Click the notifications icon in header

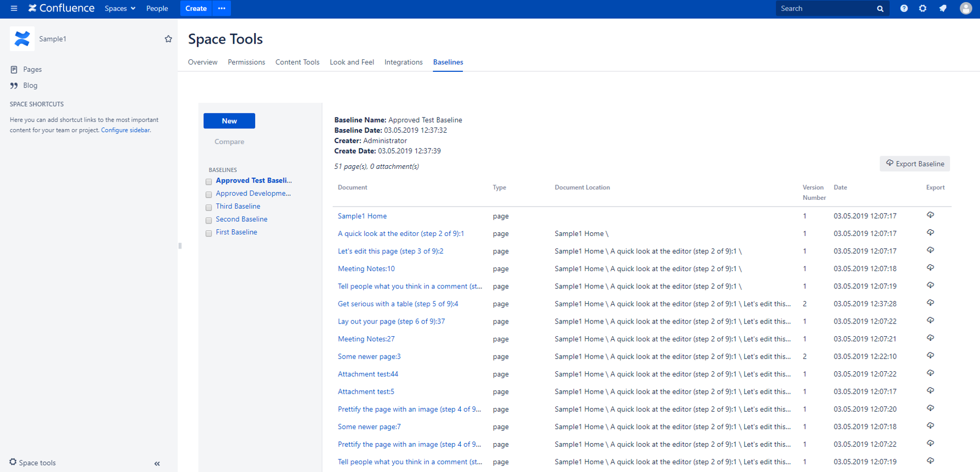(x=943, y=8)
